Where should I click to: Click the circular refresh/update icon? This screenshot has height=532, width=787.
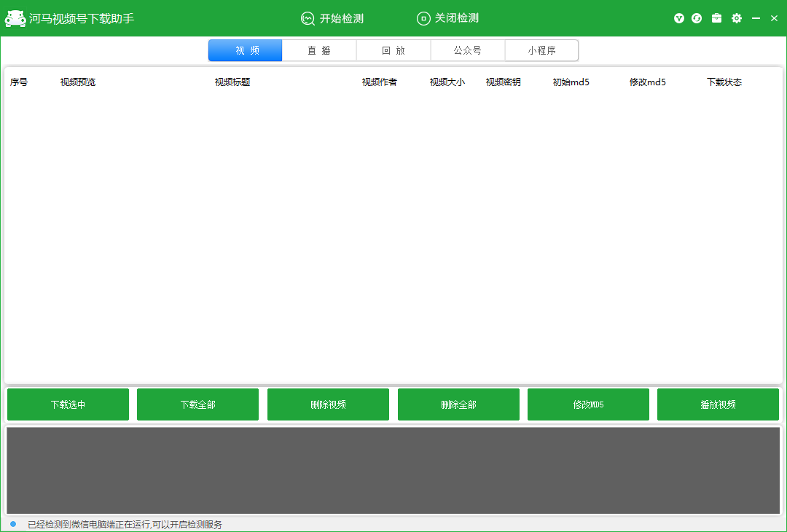697,18
